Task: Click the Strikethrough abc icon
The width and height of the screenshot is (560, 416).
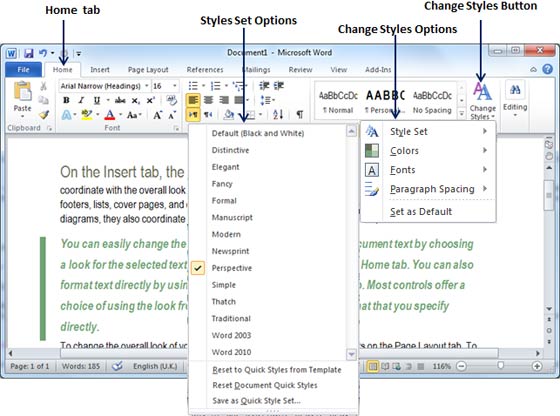Action: pyautogui.click(x=120, y=101)
